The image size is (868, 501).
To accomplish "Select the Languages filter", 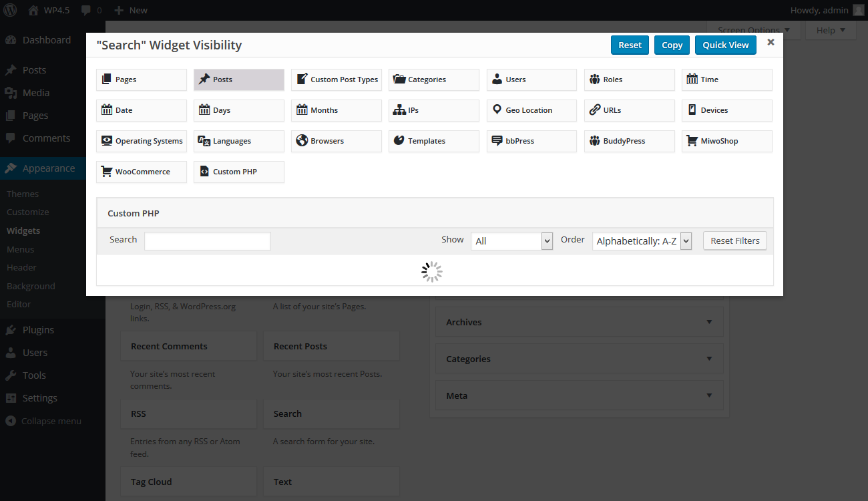I will (239, 141).
